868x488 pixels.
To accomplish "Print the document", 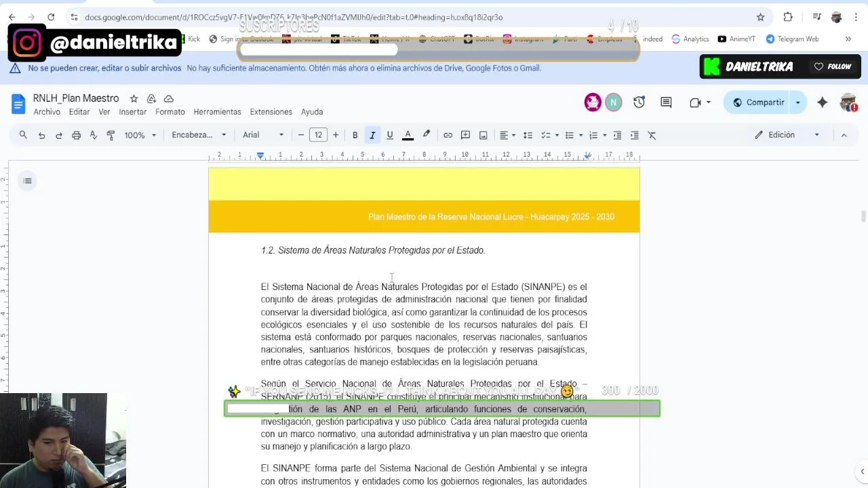I will click(77, 135).
